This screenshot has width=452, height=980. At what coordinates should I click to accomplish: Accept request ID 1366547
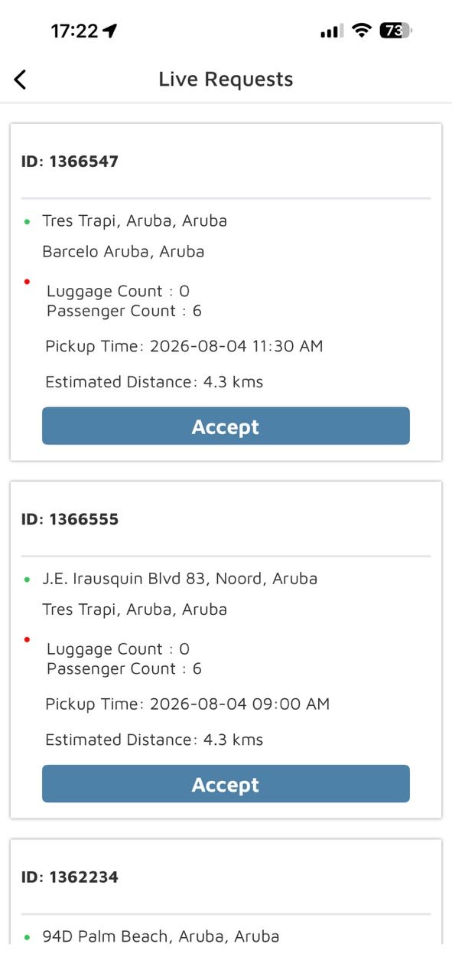coord(226,426)
